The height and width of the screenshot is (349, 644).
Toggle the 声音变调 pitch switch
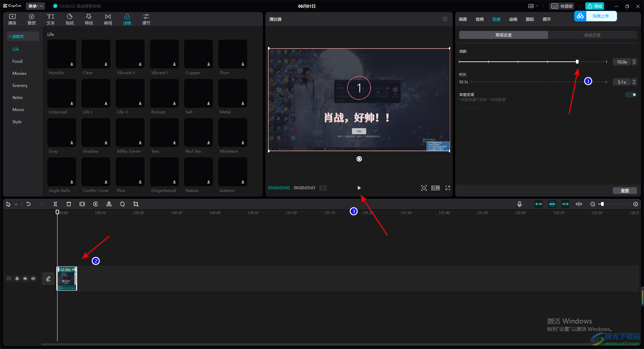point(631,95)
